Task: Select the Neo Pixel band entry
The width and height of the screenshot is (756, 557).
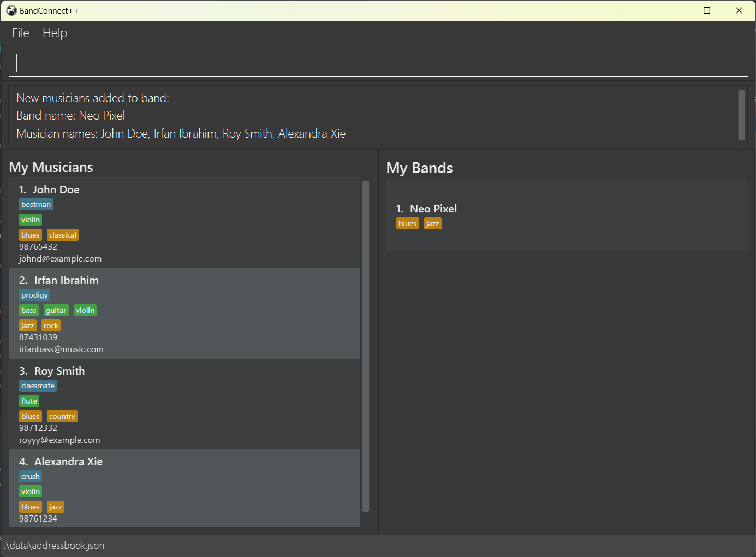Action: coord(566,215)
